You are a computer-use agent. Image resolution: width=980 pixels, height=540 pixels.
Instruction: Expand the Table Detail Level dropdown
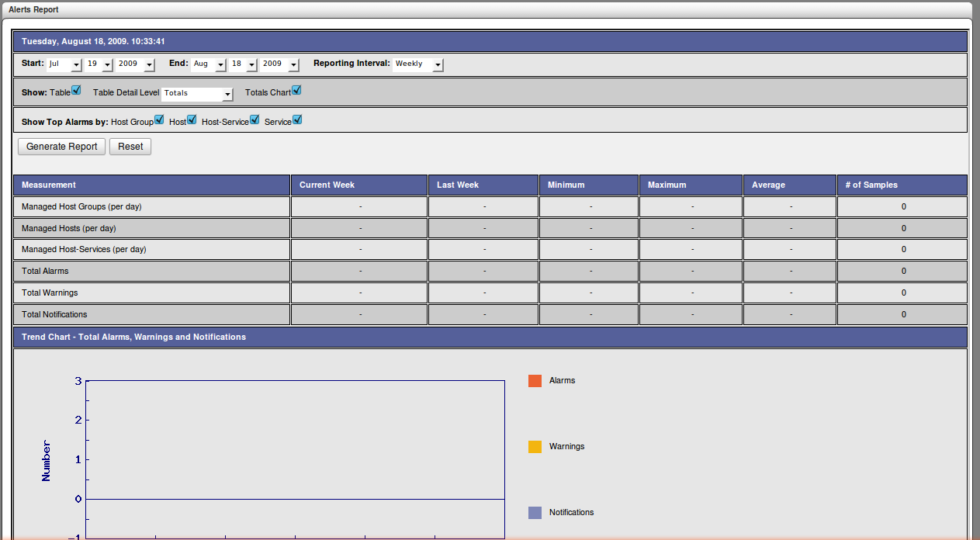(197, 94)
